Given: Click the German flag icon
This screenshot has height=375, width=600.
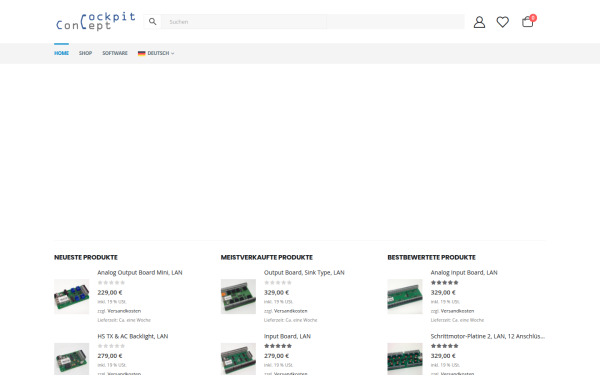Looking at the screenshot, I should pyautogui.click(x=142, y=53).
